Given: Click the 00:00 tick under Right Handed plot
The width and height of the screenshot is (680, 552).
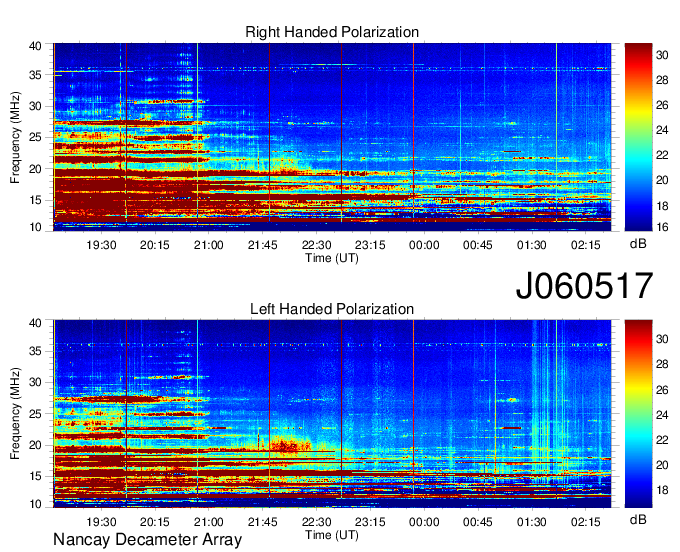Looking at the screenshot, I should 424,245.
